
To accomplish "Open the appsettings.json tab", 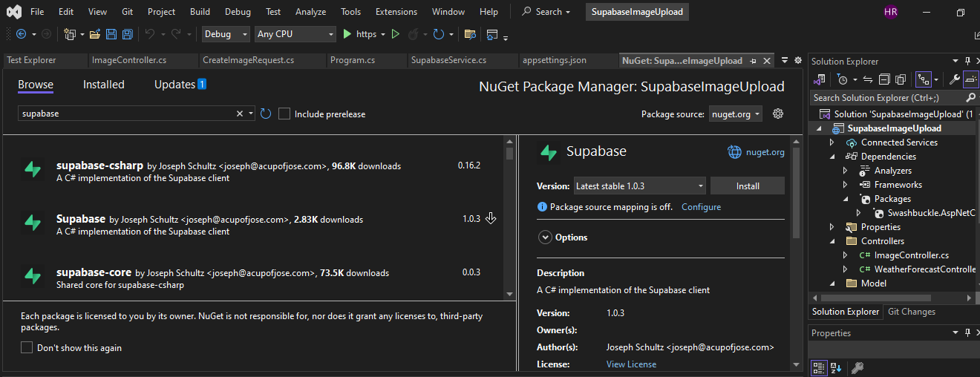I will click(x=555, y=60).
